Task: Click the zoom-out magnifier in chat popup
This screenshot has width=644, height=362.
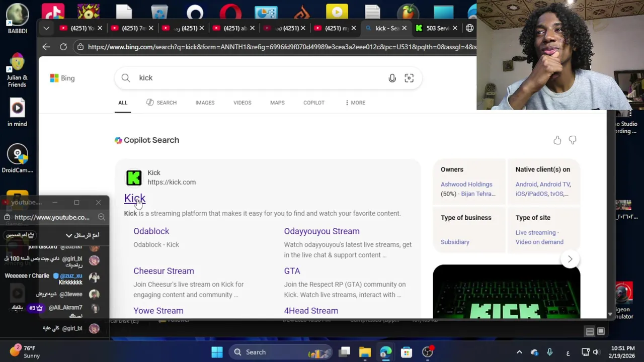Action: click(x=101, y=217)
